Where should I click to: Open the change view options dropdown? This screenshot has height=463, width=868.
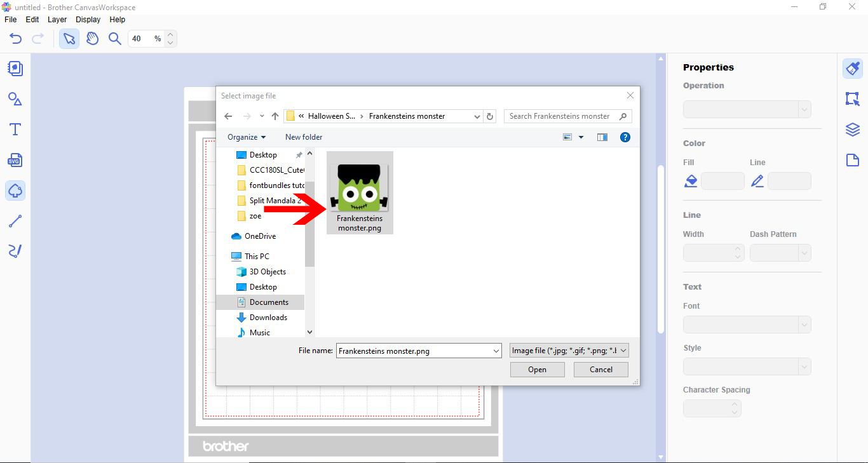coord(581,137)
